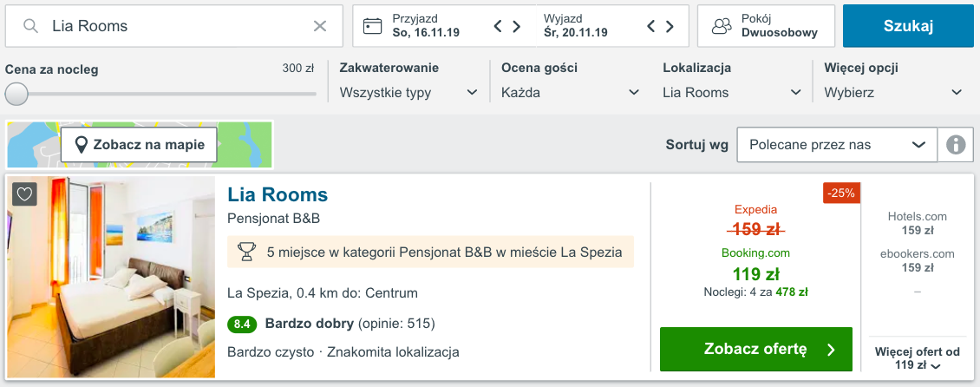This screenshot has width=980, height=387.
Task: Open the Ocena gości filter dropdown
Action: pyautogui.click(x=570, y=93)
